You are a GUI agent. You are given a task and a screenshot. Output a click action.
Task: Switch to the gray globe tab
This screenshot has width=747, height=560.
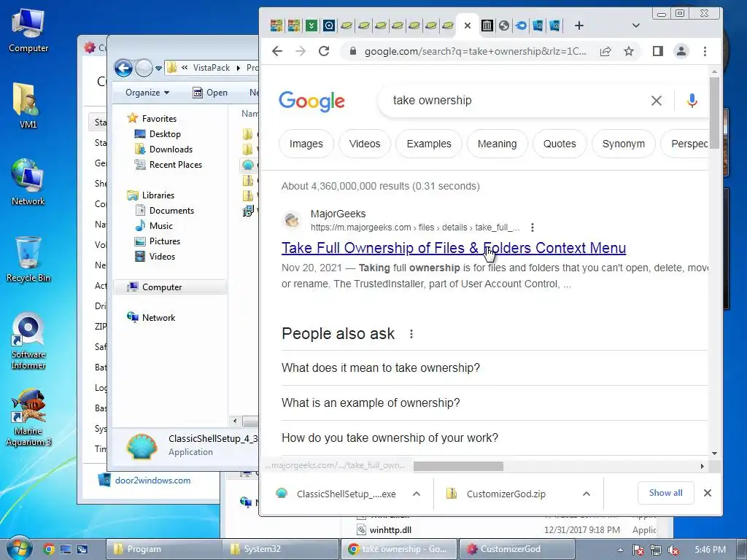tap(504, 26)
